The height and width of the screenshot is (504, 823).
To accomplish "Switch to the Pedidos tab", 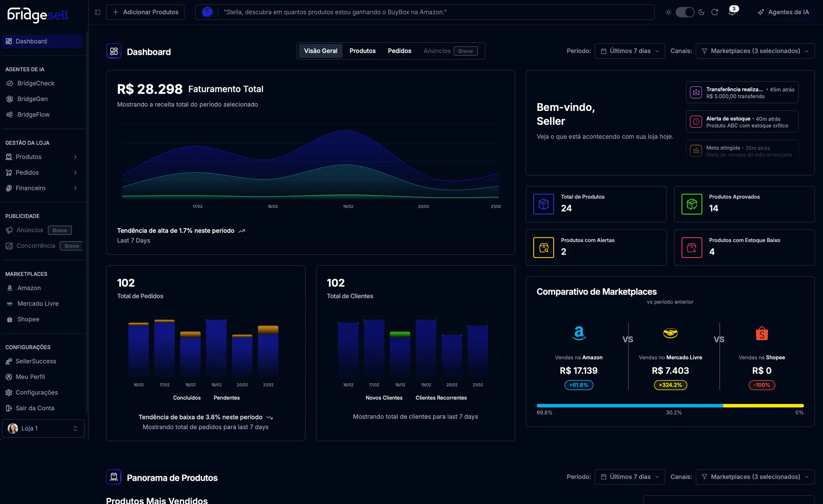I will point(399,51).
